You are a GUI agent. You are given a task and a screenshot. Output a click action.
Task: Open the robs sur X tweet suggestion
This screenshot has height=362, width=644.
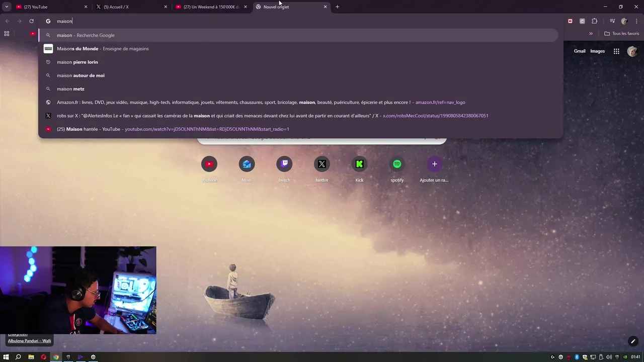click(x=298, y=116)
